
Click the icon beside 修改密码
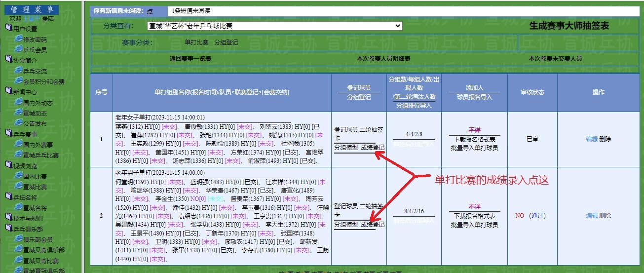(18, 39)
